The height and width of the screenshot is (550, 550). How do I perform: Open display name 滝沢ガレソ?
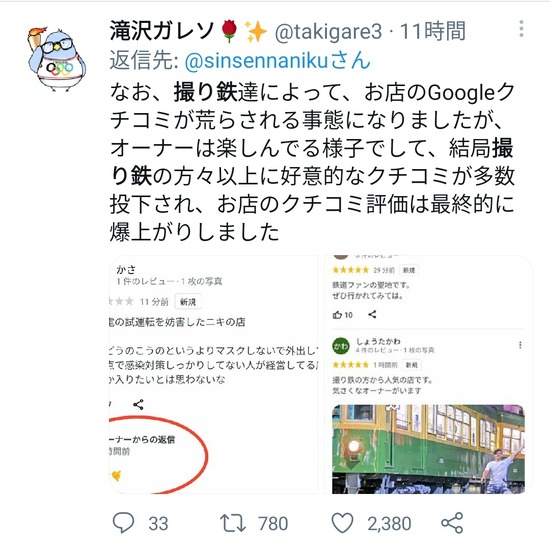(x=162, y=31)
